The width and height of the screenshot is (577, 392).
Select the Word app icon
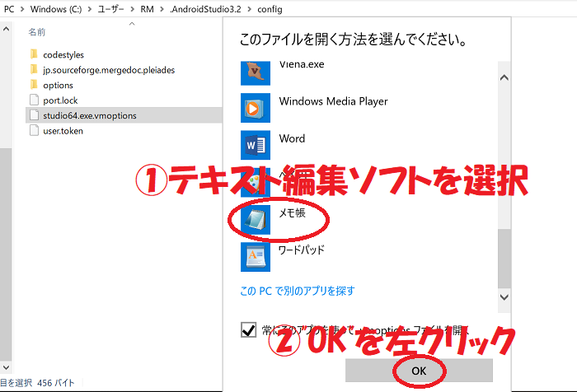(256, 145)
